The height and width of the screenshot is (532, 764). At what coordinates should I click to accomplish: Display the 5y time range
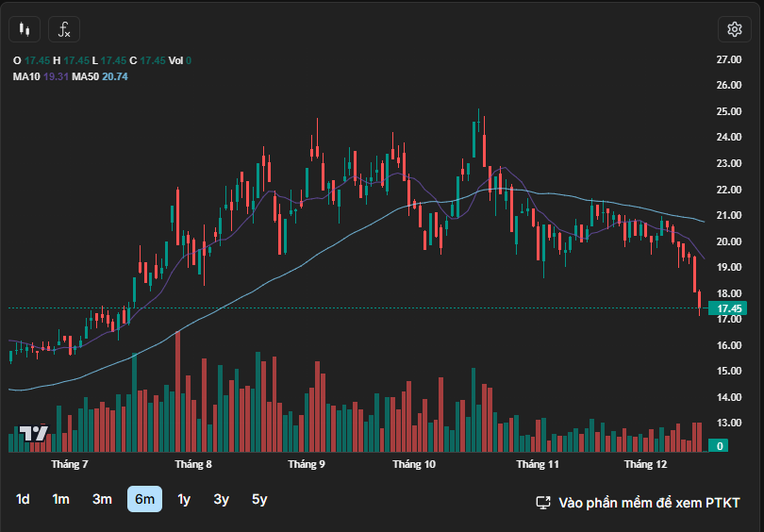pyautogui.click(x=259, y=499)
